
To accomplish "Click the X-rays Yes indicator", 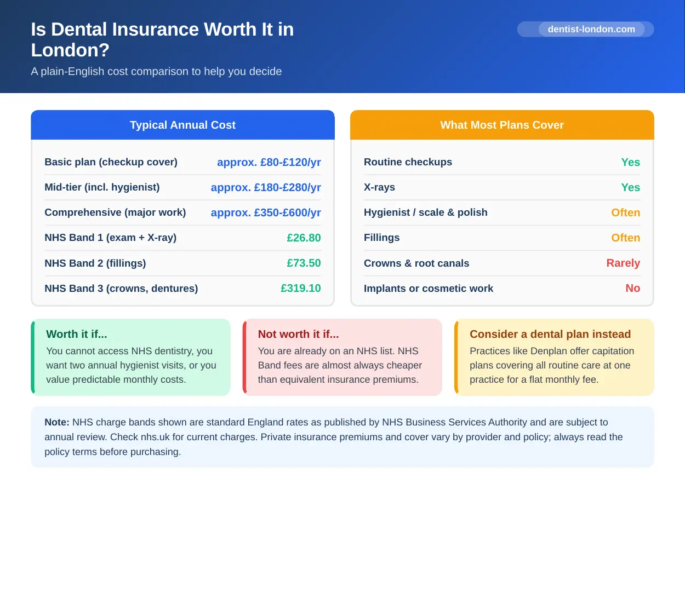I will (x=631, y=187).
